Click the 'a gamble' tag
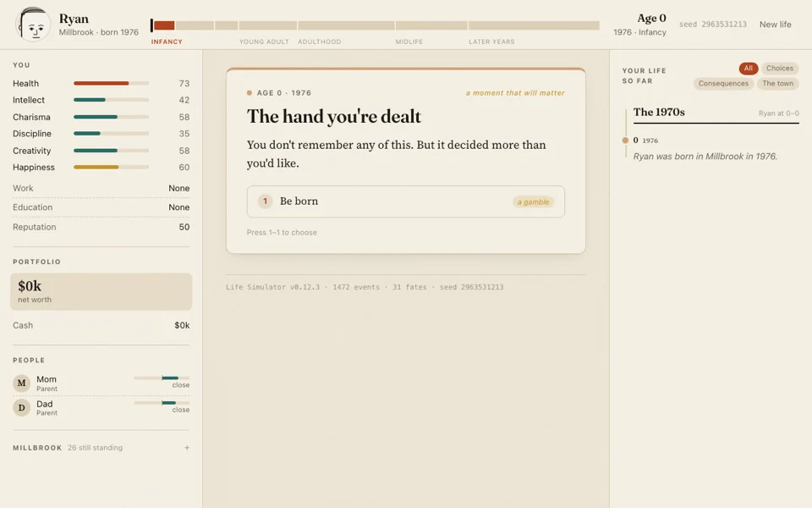Image resolution: width=812 pixels, height=508 pixels. pyautogui.click(x=533, y=202)
